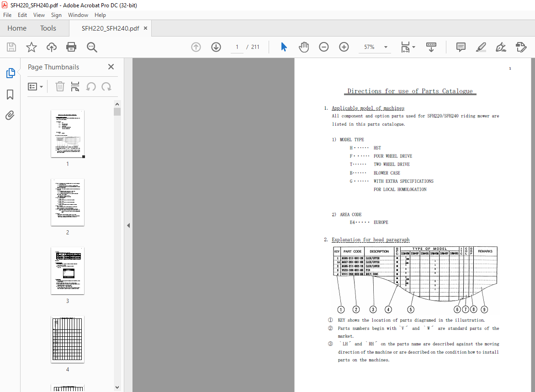The image size is (535, 392).
Task: Expand fit page options dropdown arrow
Action: click(x=413, y=47)
